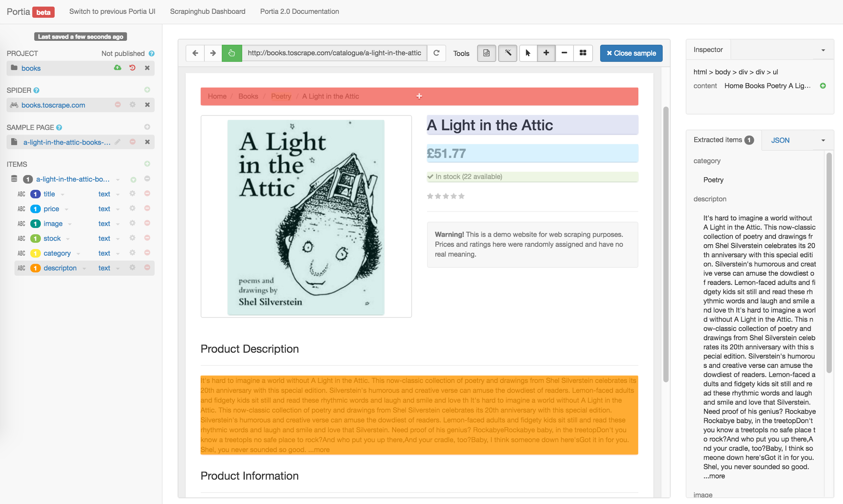Open type dropdown for the price field
Image resolution: width=843 pixels, height=504 pixels.
click(118, 209)
